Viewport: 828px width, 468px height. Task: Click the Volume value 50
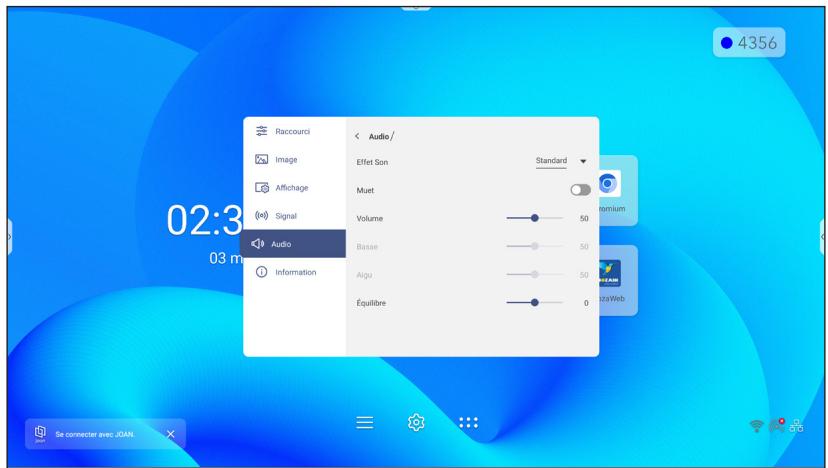tap(584, 219)
